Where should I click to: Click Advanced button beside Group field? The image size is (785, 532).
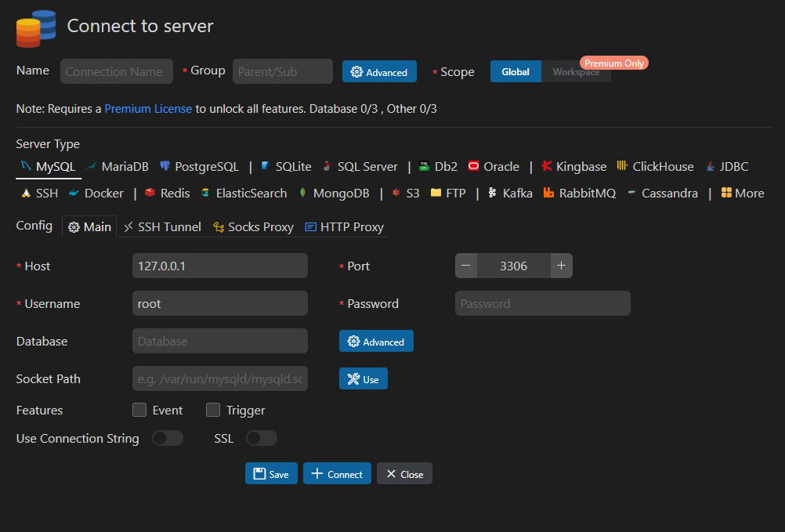coord(379,71)
